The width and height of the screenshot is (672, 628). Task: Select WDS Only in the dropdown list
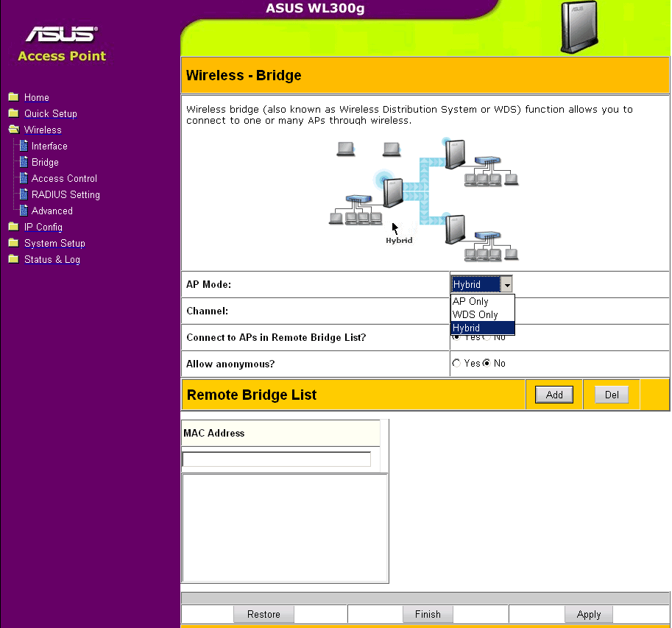point(483,314)
